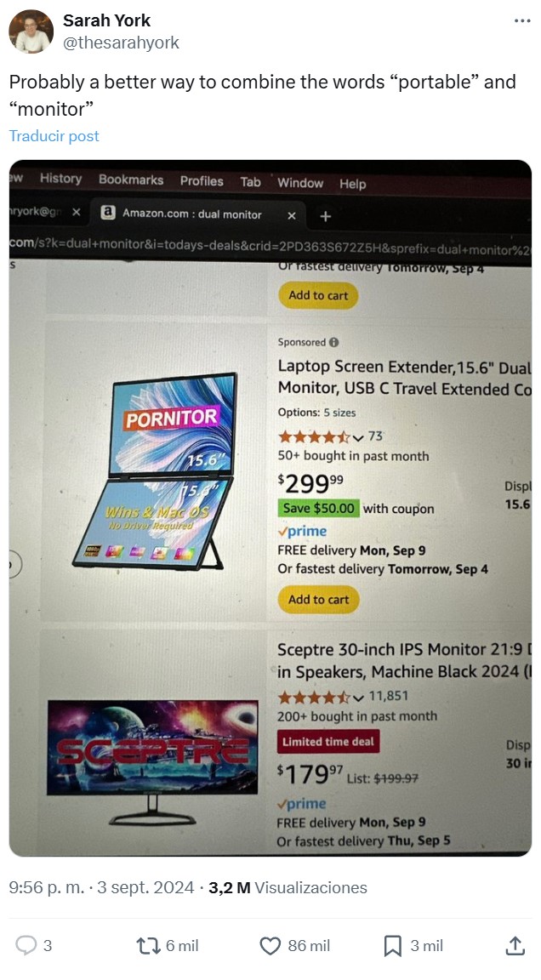The width and height of the screenshot is (541, 980).
Task: Open the post's more options ellipsis
Action: click(x=521, y=20)
